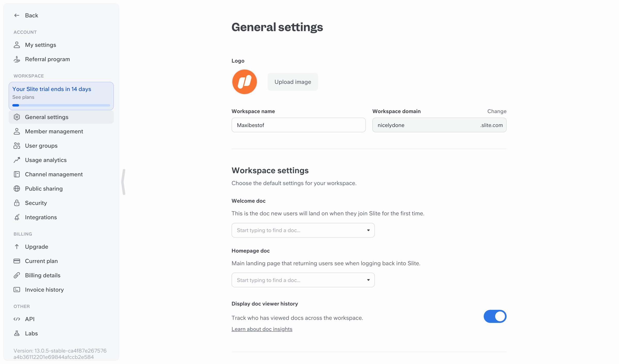The image size is (619, 364).
Task: Click the Usage analytics chart icon
Action: [17, 160]
